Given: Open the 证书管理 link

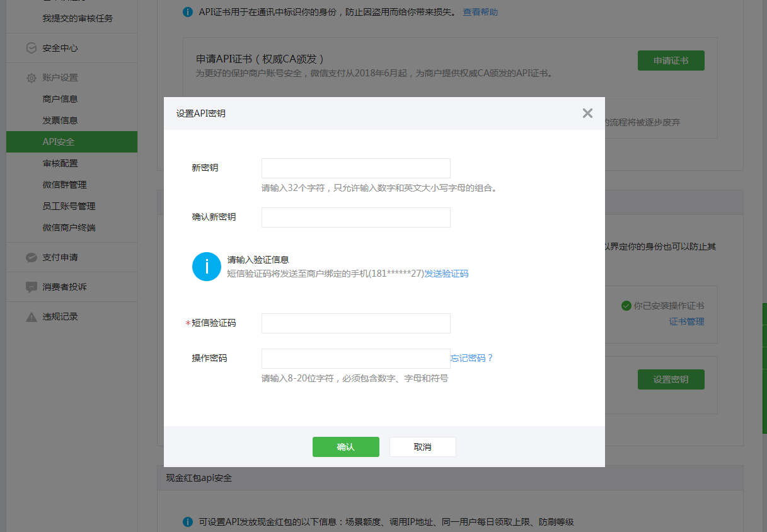Looking at the screenshot, I should pyautogui.click(x=686, y=321).
